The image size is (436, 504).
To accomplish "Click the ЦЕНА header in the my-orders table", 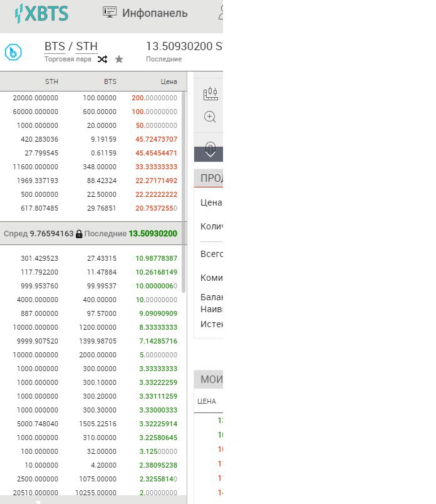I will pyautogui.click(x=207, y=401).
